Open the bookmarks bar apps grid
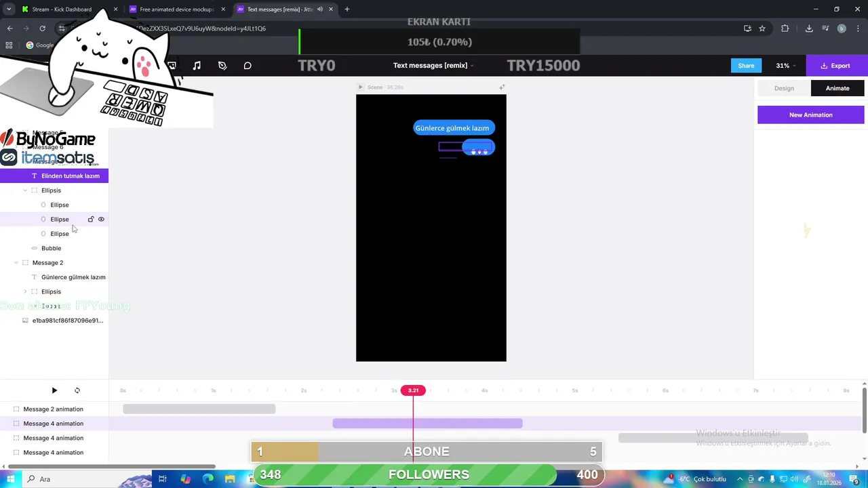The height and width of the screenshot is (488, 868). click(x=9, y=45)
